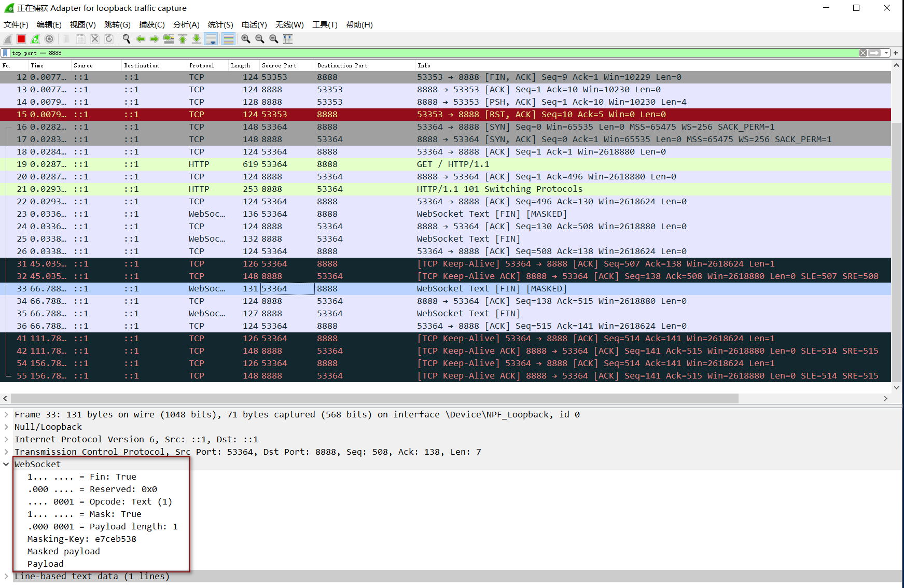904x588 pixels.
Task: Toggle auto-scroll during live capture
Action: coord(211,39)
